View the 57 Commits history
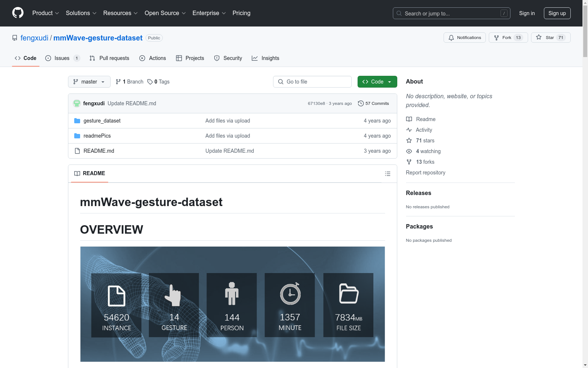 [373, 103]
